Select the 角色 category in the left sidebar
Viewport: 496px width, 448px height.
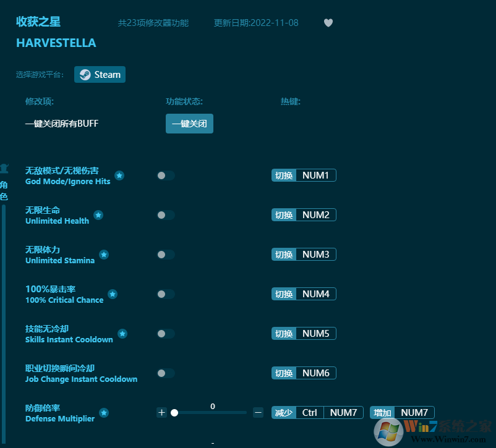4,191
